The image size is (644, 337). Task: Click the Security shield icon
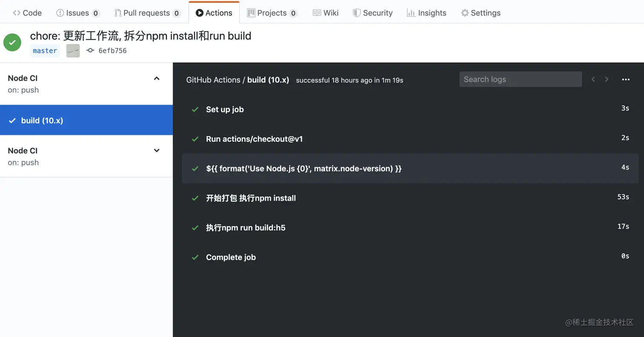(356, 12)
